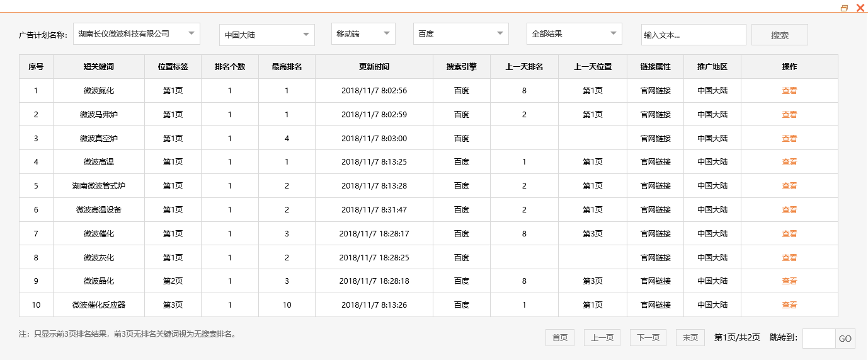
Task: Click the 搜索引擎 column header
Action: point(462,67)
